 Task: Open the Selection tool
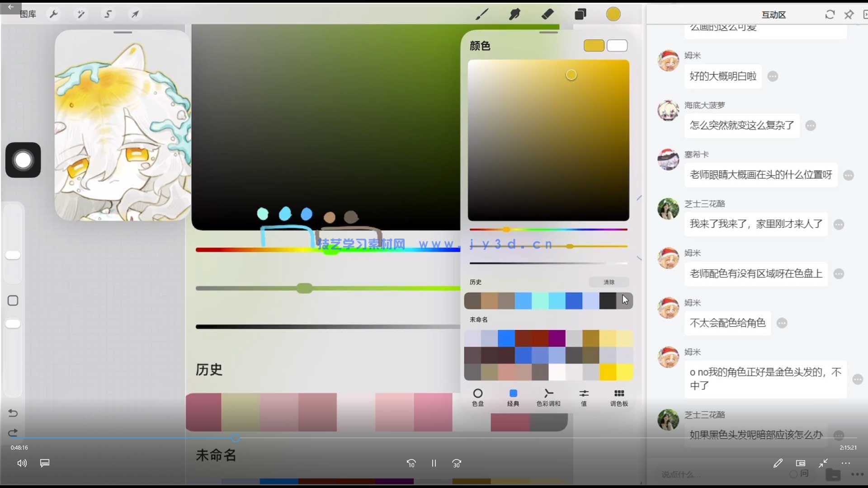click(x=108, y=14)
